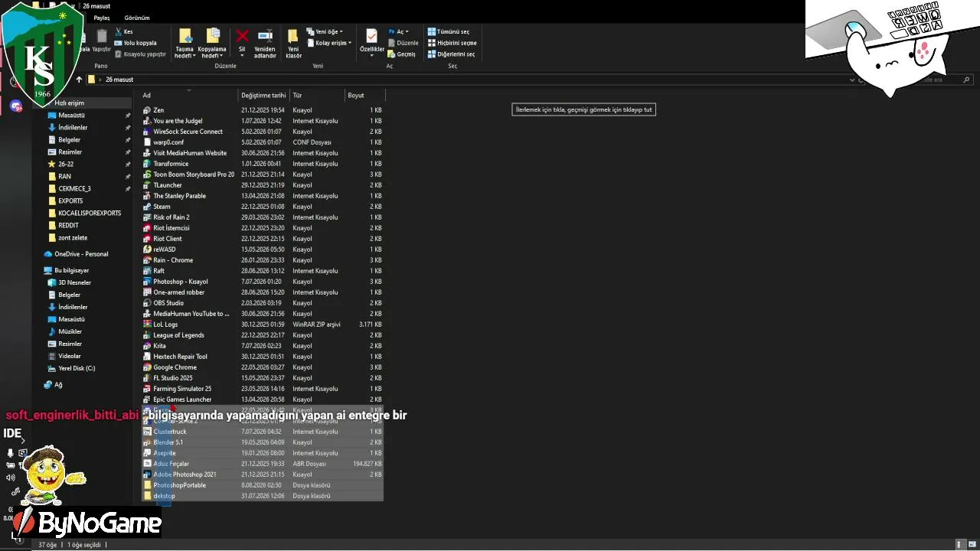The width and height of the screenshot is (980, 551).
Task: Switch to the Görünüm ribbon tab
Action: (136, 18)
